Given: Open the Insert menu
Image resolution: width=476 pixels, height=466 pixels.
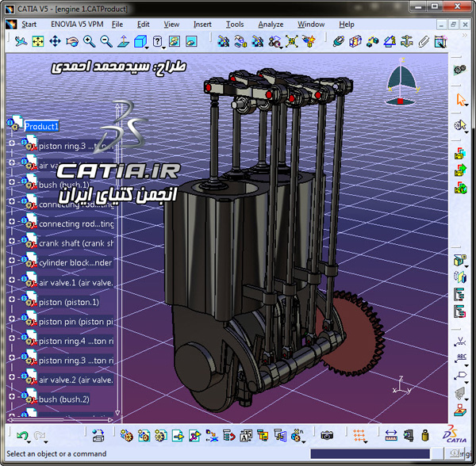Looking at the screenshot, I should (x=202, y=25).
